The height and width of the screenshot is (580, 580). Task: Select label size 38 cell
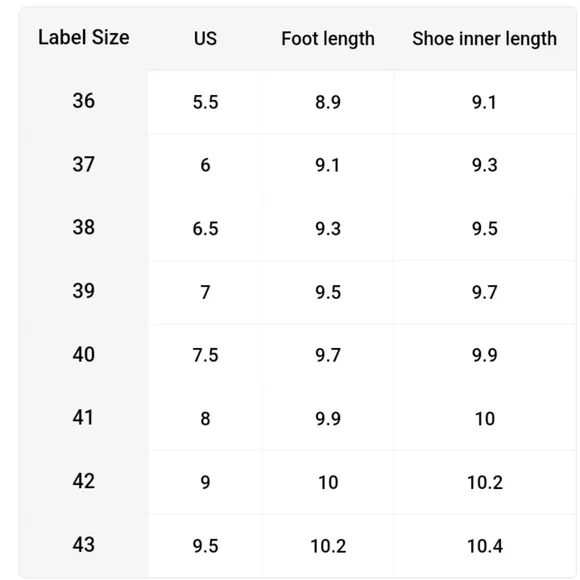84,227
